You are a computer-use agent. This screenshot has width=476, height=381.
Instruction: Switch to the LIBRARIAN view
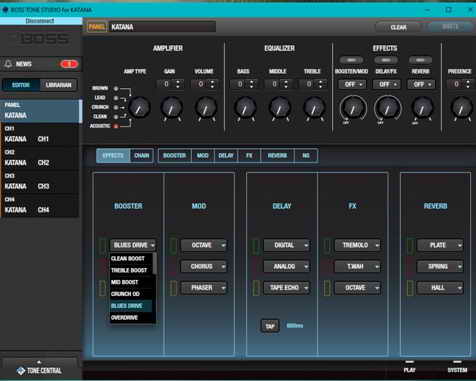tap(58, 85)
